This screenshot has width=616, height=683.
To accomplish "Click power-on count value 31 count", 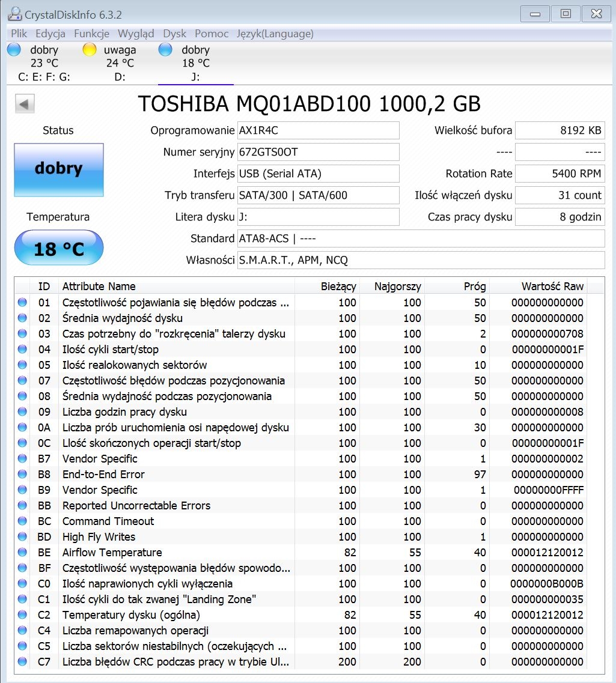I will 560,195.
